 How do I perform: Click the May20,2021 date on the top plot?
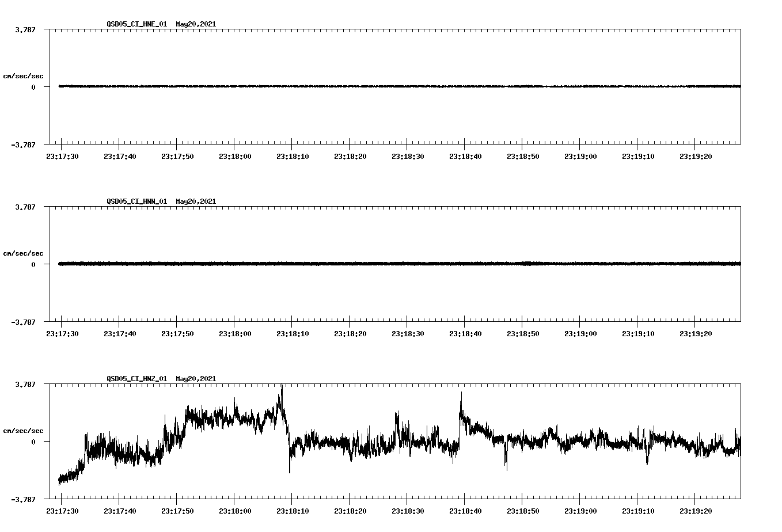pos(196,25)
